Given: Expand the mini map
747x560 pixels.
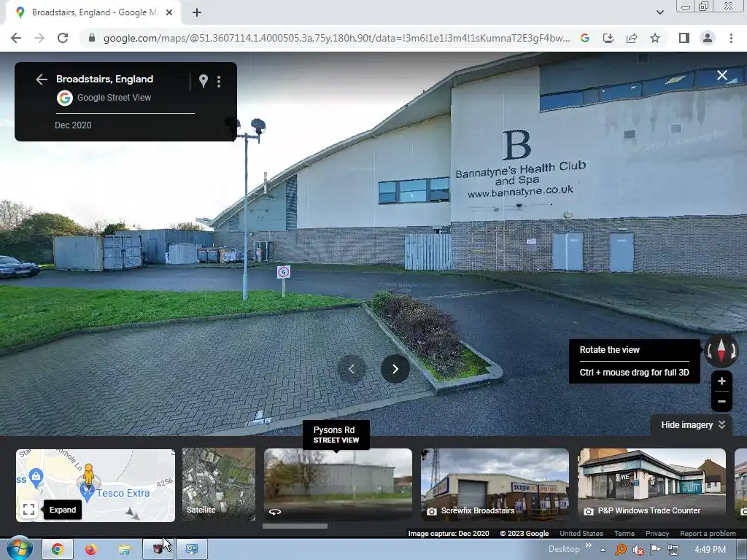Looking at the screenshot, I should [x=28, y=510].
